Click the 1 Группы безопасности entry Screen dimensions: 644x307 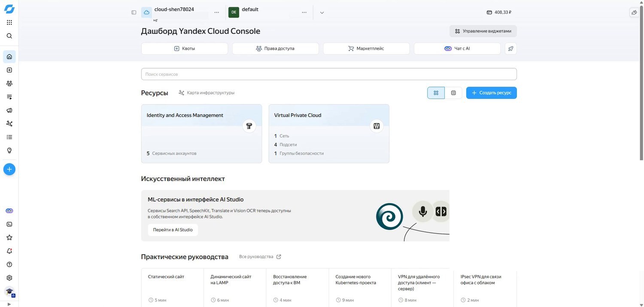pyautogui.click(x=299, y=153)
